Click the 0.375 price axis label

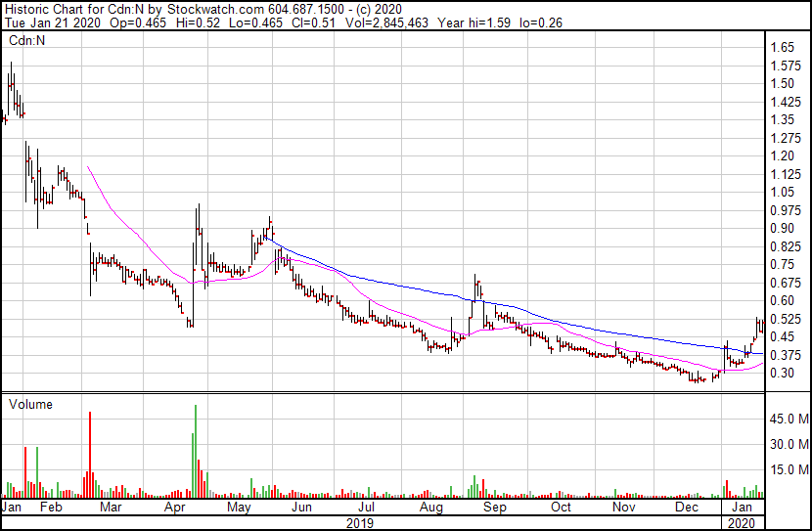786,356
